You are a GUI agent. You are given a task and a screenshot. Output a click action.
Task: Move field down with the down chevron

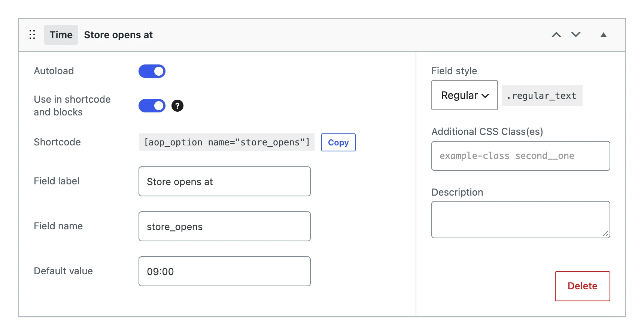click(x=576, y=35)
